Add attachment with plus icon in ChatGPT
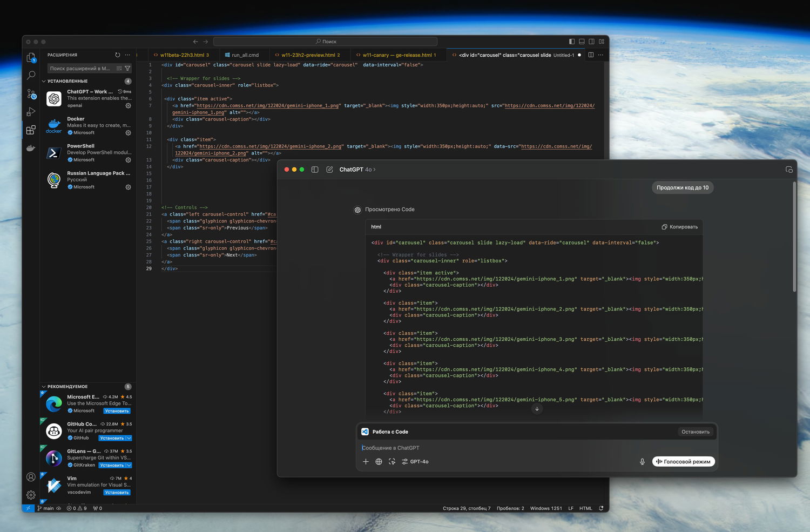Screen dimensions: 810x532 (x=366, y=462)
